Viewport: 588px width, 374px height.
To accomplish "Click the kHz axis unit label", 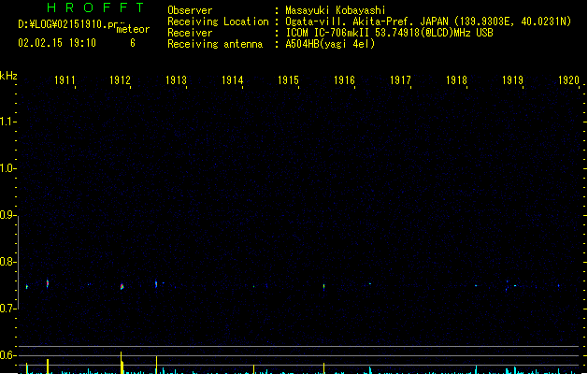I will click(x=8, y=76).
